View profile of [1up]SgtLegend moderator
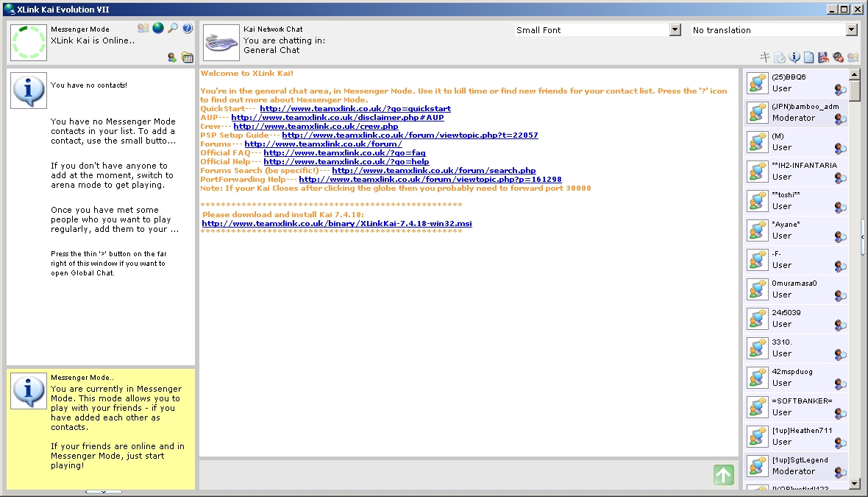 [x=840, y=472]
